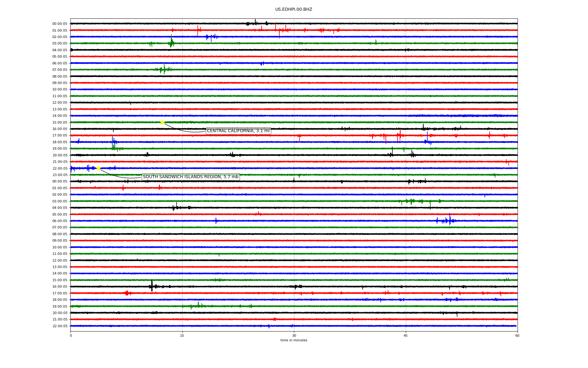
Task: Click the green burst on upper 07:00:05 trace
Action: point(164,69)
